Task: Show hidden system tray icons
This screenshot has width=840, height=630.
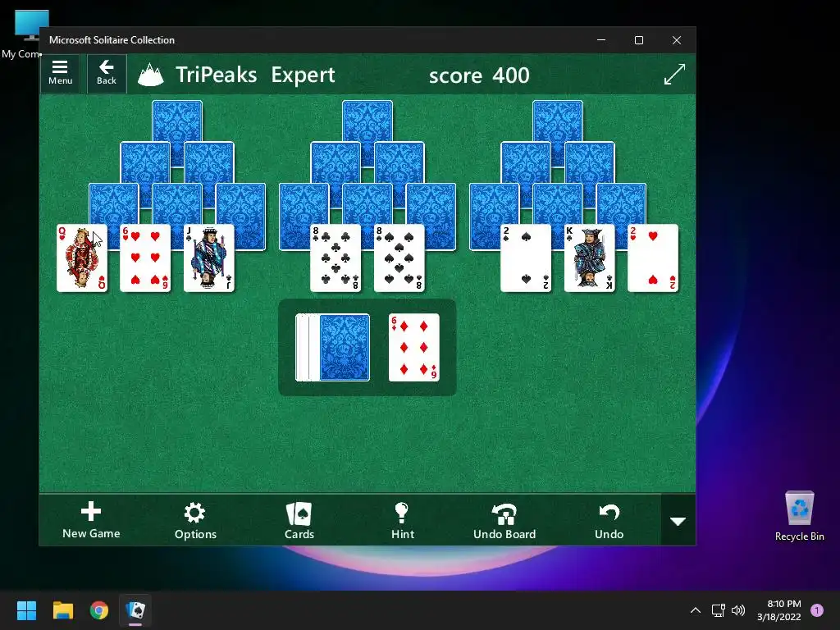Action: (696, 610)
